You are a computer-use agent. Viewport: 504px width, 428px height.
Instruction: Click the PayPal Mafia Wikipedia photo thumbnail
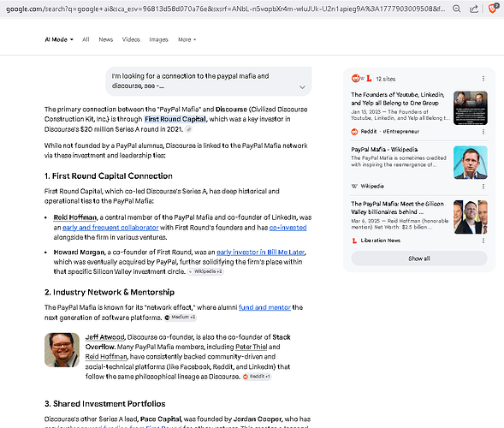[471, 163]
